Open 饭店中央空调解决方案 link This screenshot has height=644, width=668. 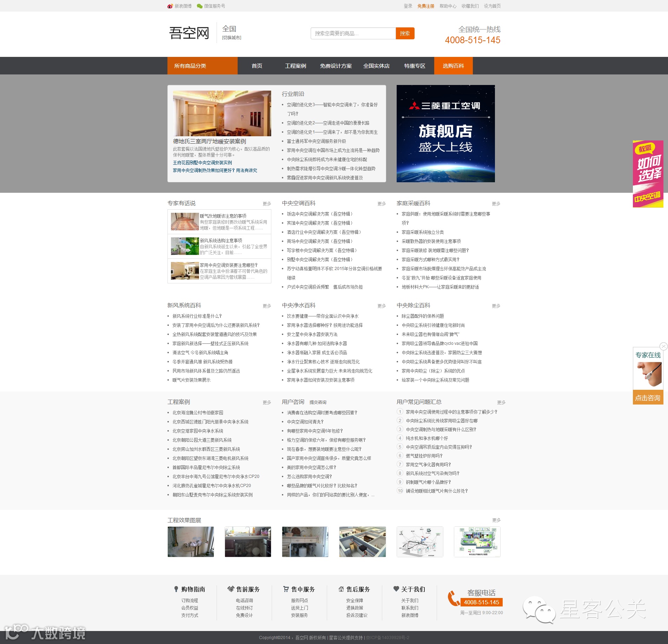click(320, 214)
